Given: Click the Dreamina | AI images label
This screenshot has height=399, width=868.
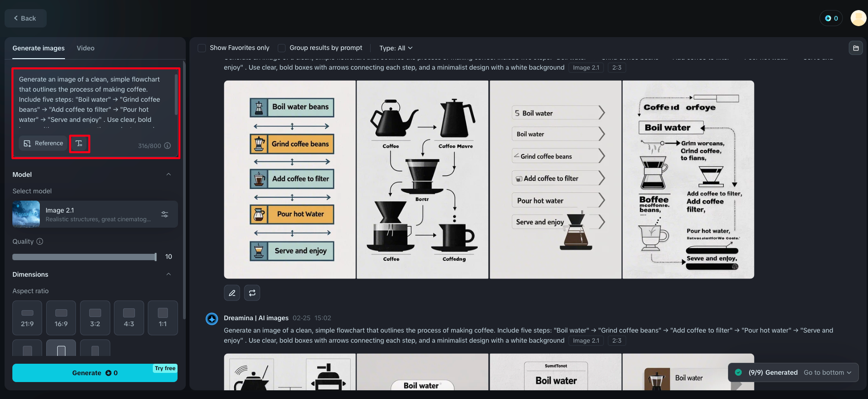Looking at the screenshot, I should (256, 318).
